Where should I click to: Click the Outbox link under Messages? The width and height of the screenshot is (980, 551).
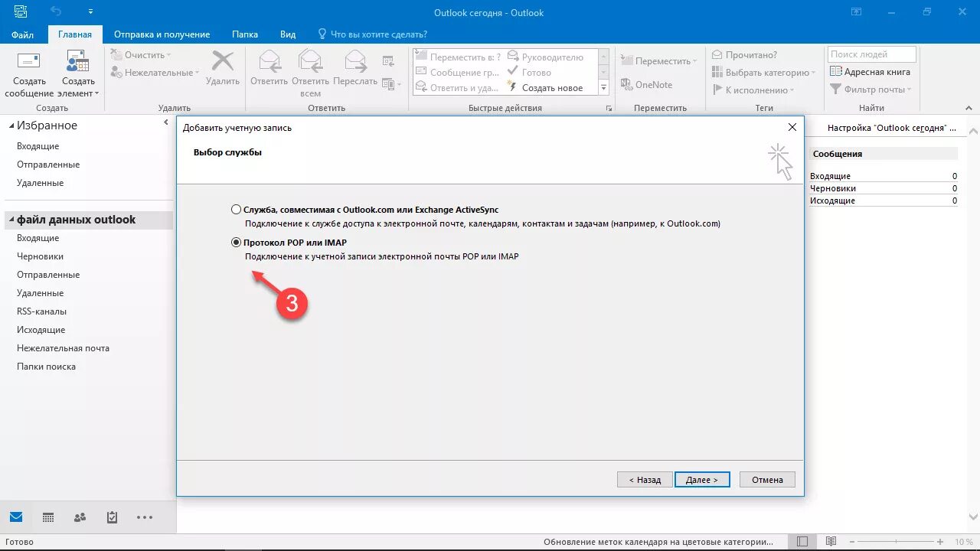click(x=832, y=201)
